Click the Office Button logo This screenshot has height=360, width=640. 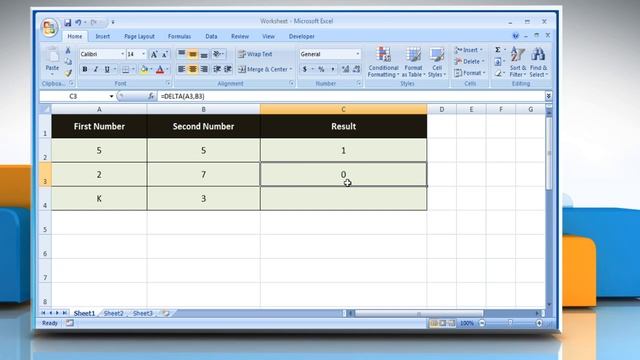pos(49,28)
